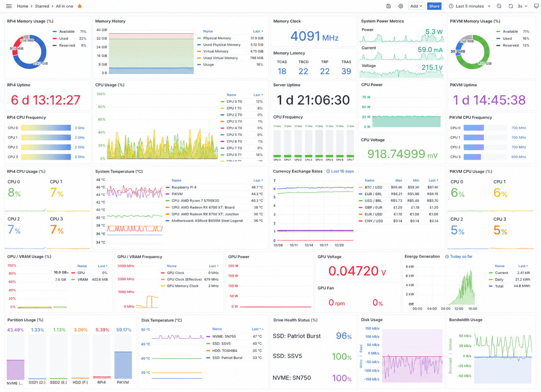
Task: Toggle BTC / USD series in exchange rates legend
Action: click(x=373, y=187)
